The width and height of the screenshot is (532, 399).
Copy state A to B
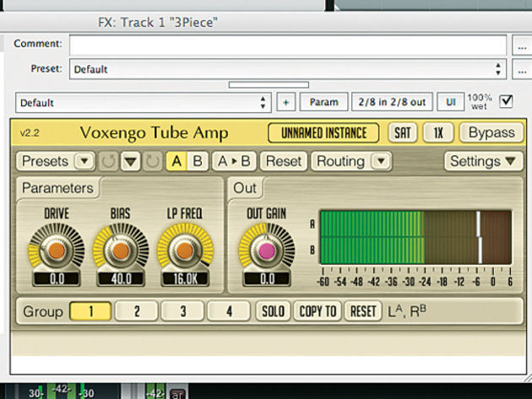[234, 161]
